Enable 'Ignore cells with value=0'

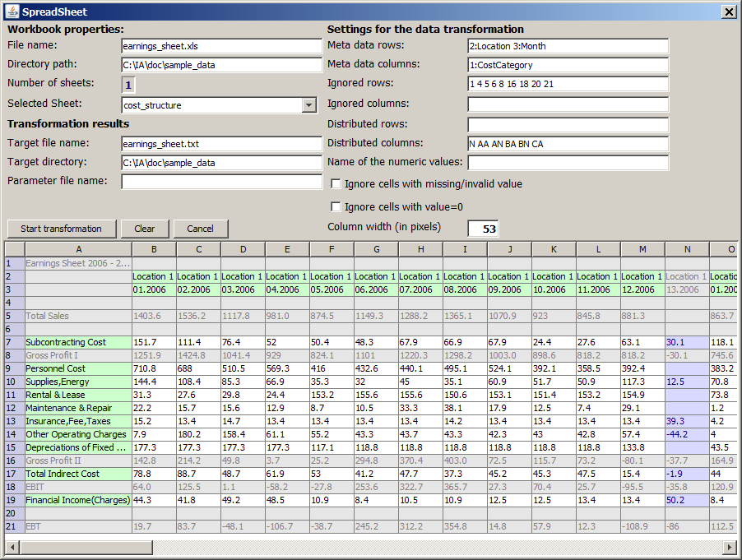(x=335, y=206)
